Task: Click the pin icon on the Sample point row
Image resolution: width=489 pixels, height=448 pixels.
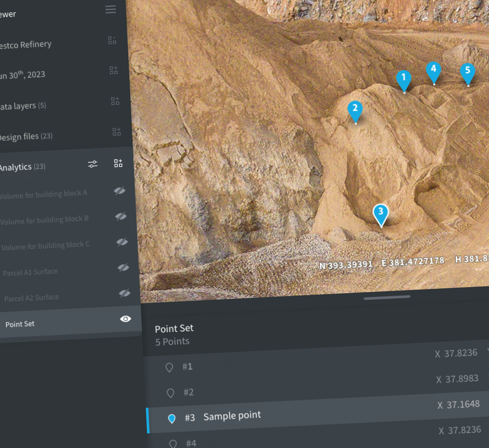Action: pos(172,419)
